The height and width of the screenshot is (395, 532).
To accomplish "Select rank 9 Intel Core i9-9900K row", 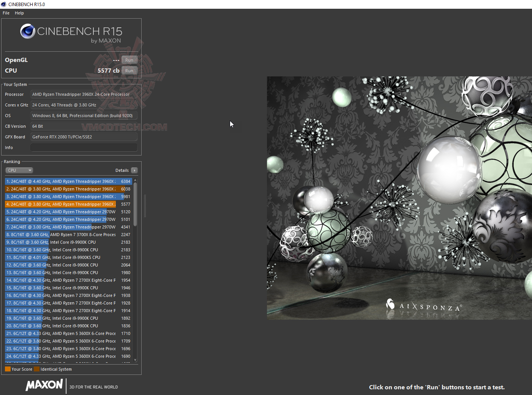I will click(68, 242).
